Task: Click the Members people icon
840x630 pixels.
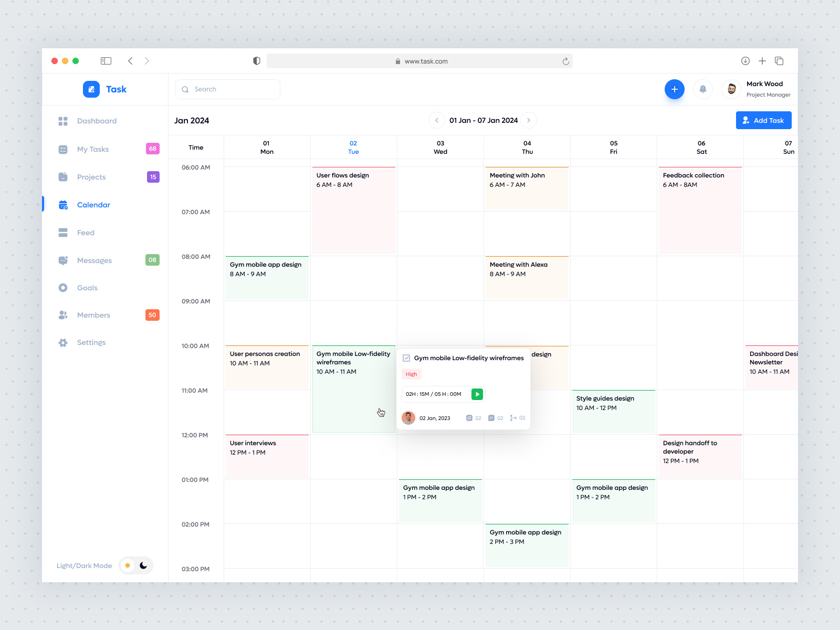Action: point(62,315)
